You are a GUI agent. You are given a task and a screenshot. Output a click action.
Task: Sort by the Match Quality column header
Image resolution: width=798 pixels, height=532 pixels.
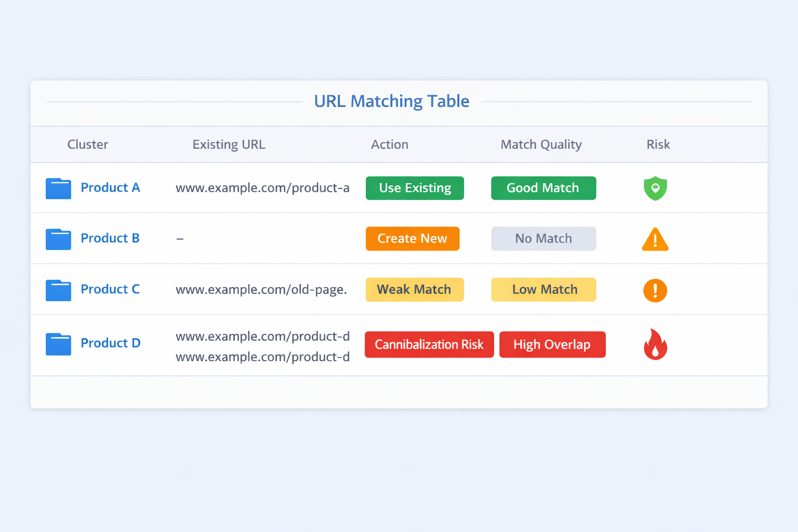tap(541, 144)
